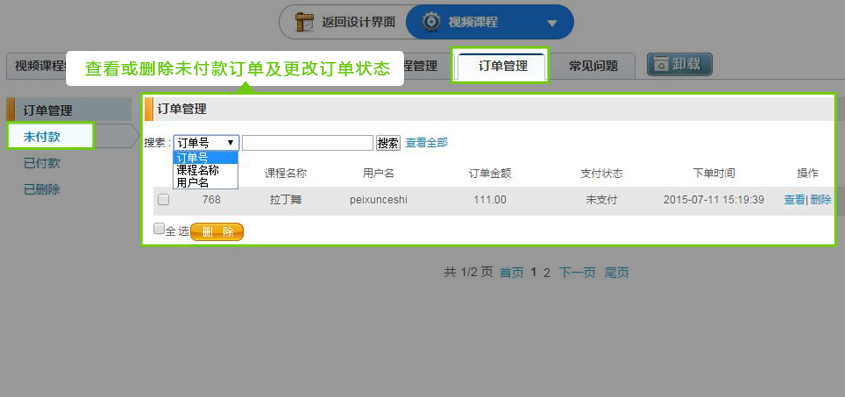845x397 pixels.
Task: Click the 返回设计界面 button
Action: point(344,22)
